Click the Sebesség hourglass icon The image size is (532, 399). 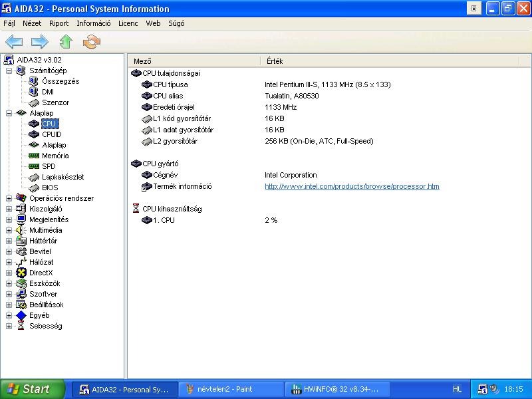click(21, 326)
